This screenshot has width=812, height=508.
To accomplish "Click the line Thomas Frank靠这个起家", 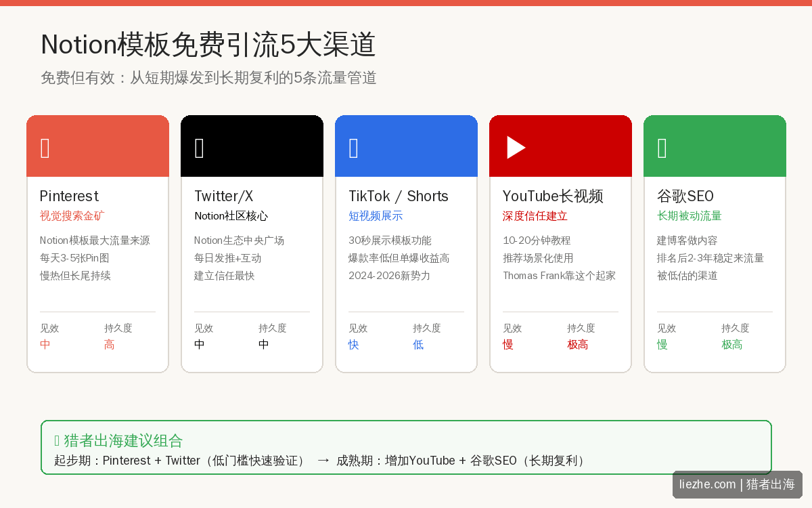I will 559,276.
